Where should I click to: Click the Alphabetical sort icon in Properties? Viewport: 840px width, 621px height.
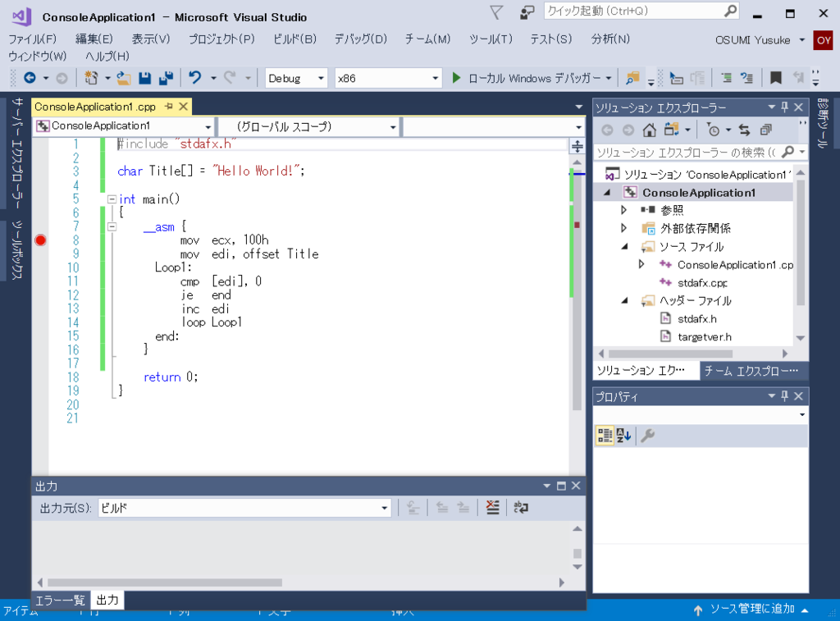623,435
